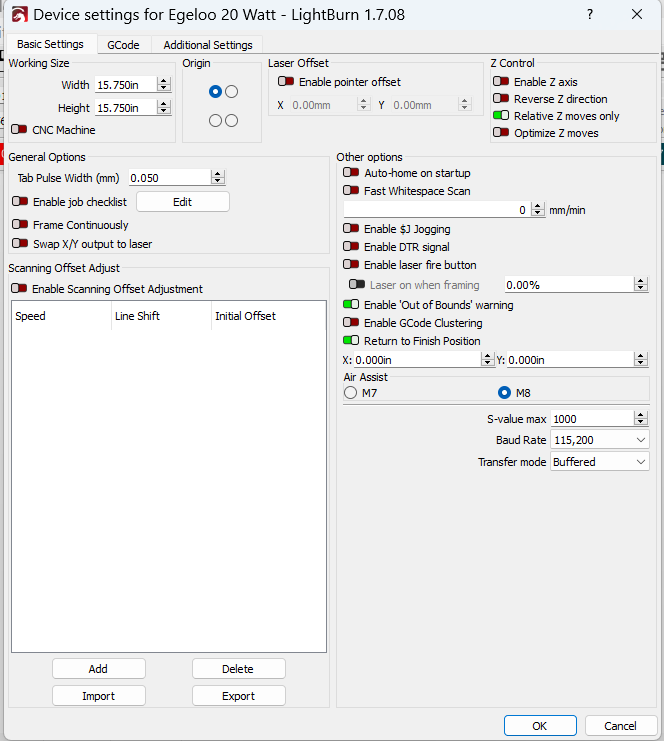Toggle the CNC Machine switch
The image size is (664, 741).
[x=19, y=129]
